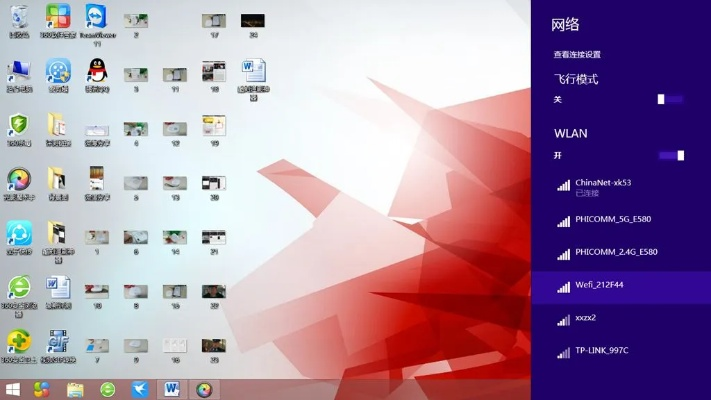Open the GIF tool desktop shortcut

coord(58,342)
